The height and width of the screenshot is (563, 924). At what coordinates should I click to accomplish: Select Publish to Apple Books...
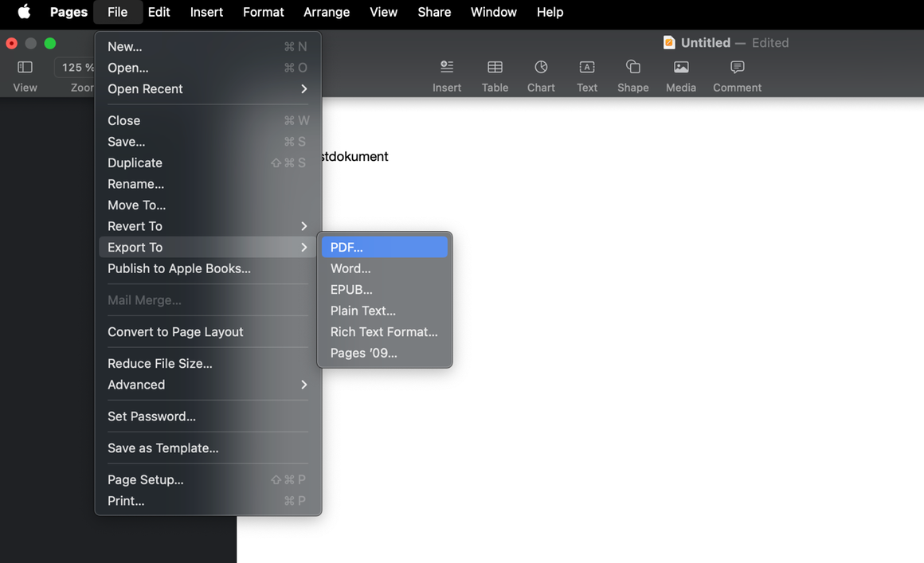tap(207, 268)
